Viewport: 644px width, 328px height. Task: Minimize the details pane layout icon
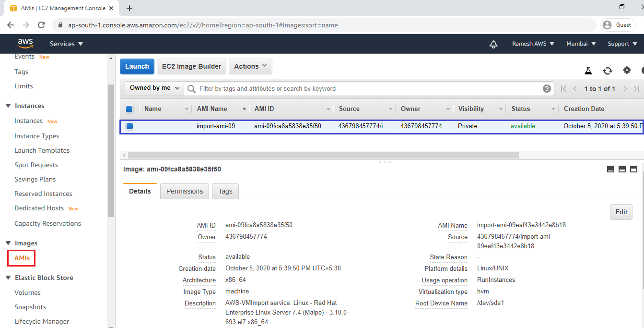610,169
